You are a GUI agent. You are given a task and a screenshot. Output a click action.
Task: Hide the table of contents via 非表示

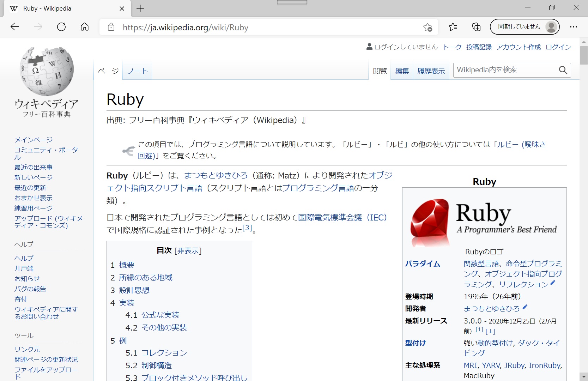point(188,250)
